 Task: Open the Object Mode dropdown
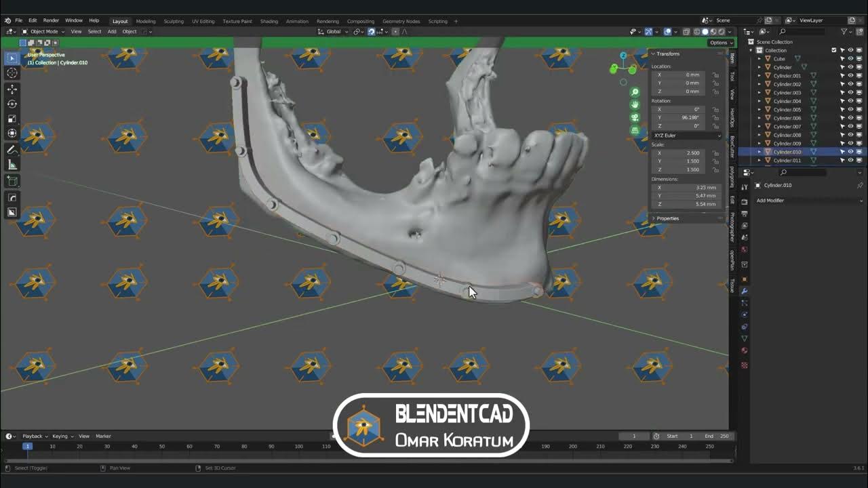43,32
